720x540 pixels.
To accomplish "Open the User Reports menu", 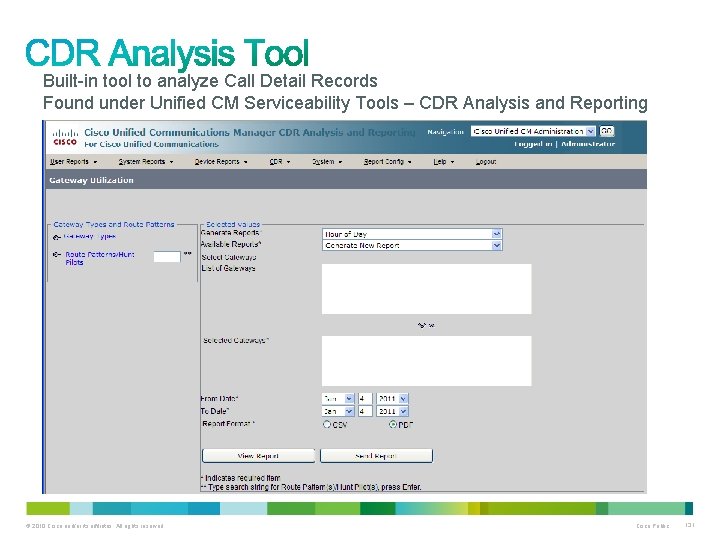I will tap(73, 162).
